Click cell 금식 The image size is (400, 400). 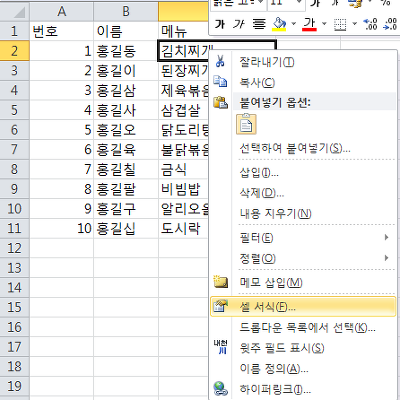pos(183,169)
